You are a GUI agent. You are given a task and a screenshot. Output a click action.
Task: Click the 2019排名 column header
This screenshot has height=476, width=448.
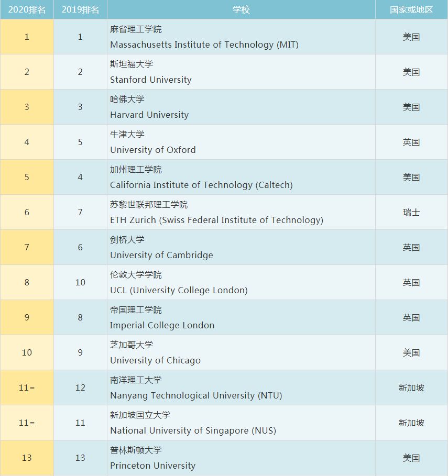[x=80, y=9]
